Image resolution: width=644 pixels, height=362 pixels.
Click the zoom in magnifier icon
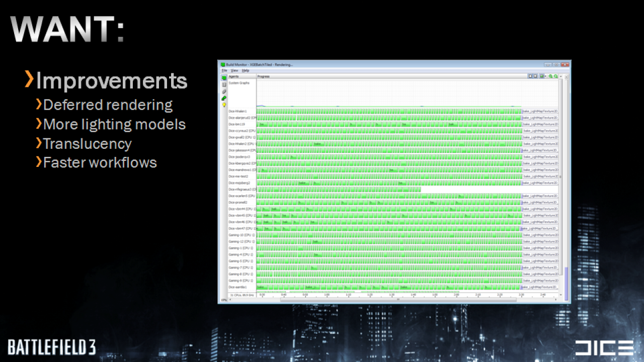pos(550,76)
